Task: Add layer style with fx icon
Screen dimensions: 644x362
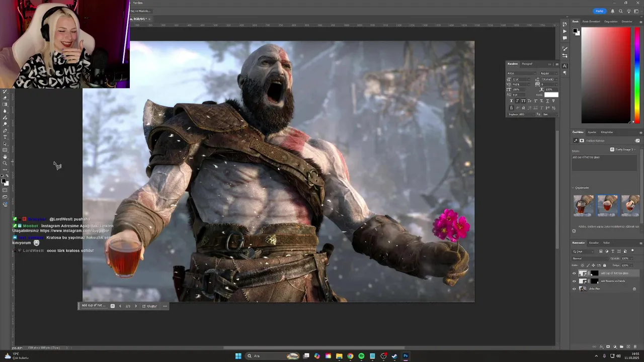Action: coord(602,347)
